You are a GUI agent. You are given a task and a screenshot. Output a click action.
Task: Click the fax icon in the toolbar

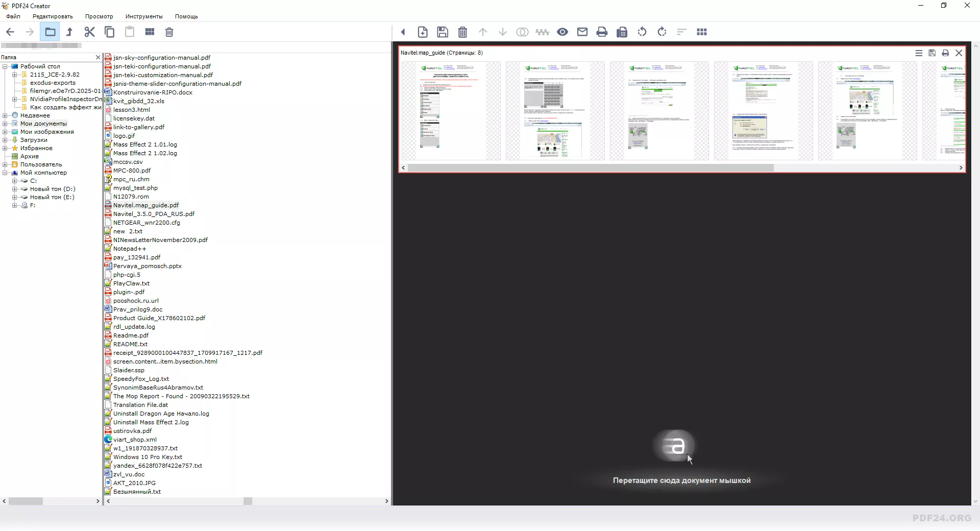(622, 32)
